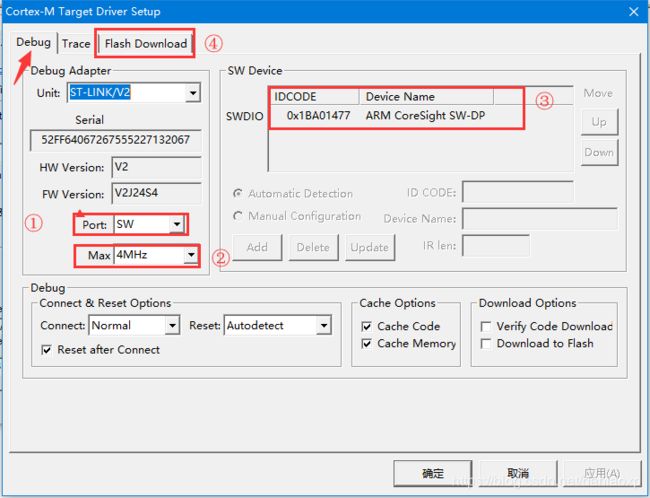Open the Flash Download tab
650x498 pixels.
pos(146,44)
